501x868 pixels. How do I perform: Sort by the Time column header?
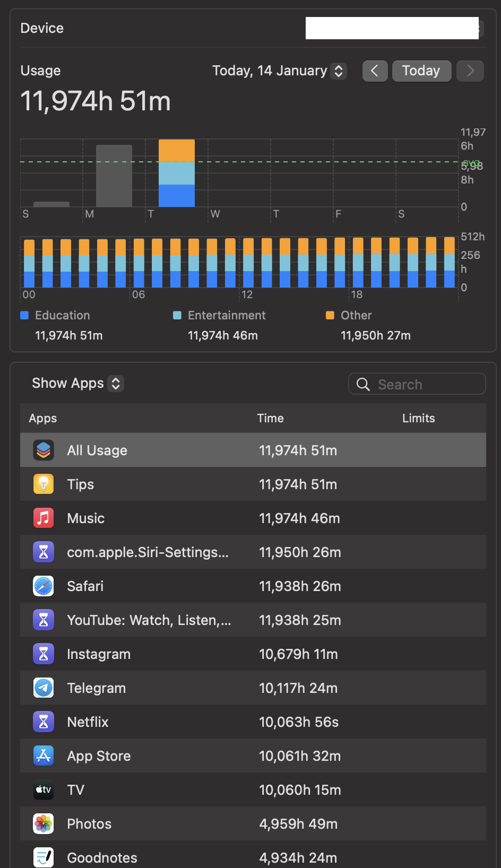coord(270,418)
